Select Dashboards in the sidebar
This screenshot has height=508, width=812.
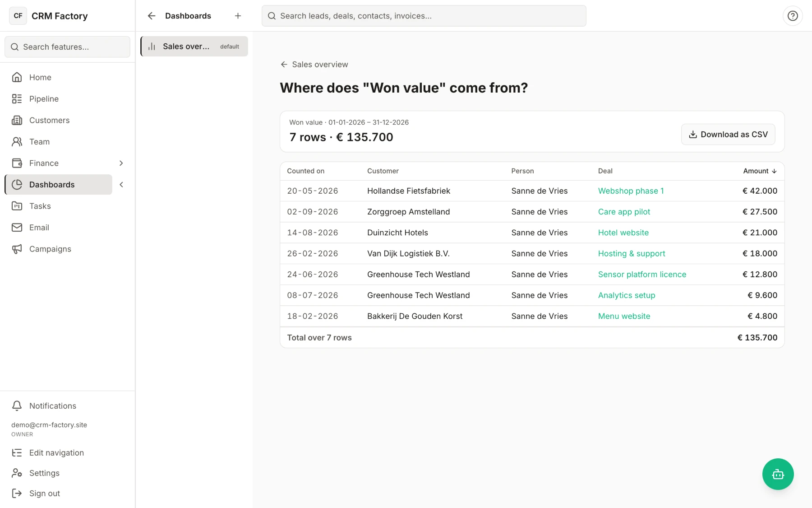tap(58, 185)
